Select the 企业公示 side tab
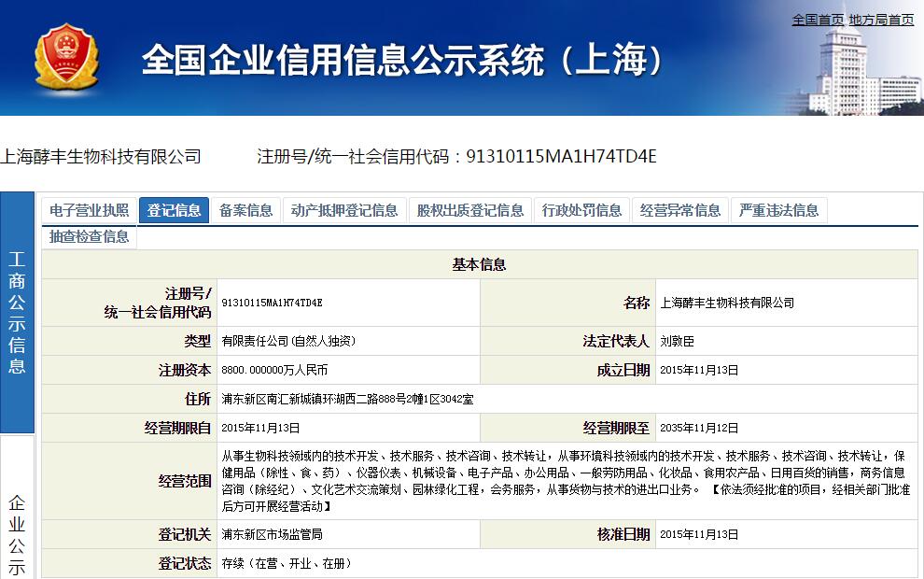924x579 pixels. tap(17, 532)
